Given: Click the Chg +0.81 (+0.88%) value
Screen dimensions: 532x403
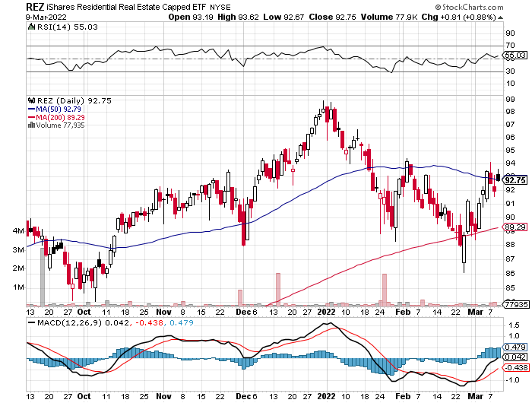Looking at the screenshot, I should tap(459, 17).
